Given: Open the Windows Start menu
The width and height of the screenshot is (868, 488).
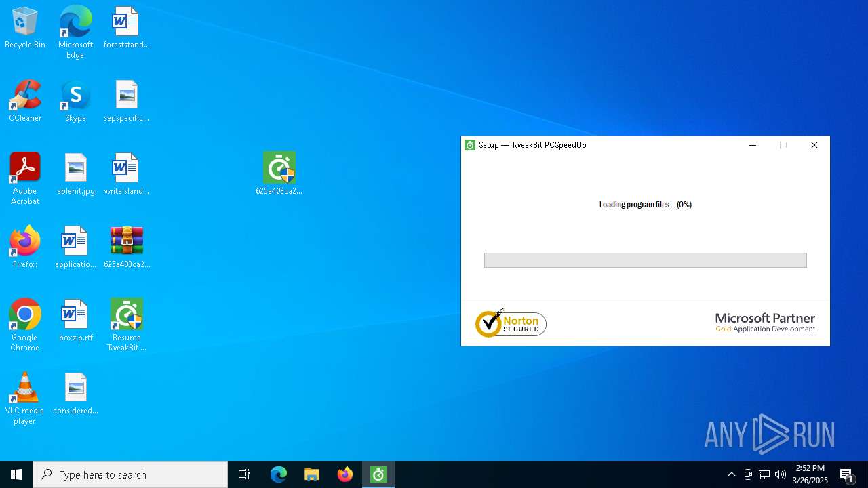Looking at the screenshot, I should click(16, 474).
